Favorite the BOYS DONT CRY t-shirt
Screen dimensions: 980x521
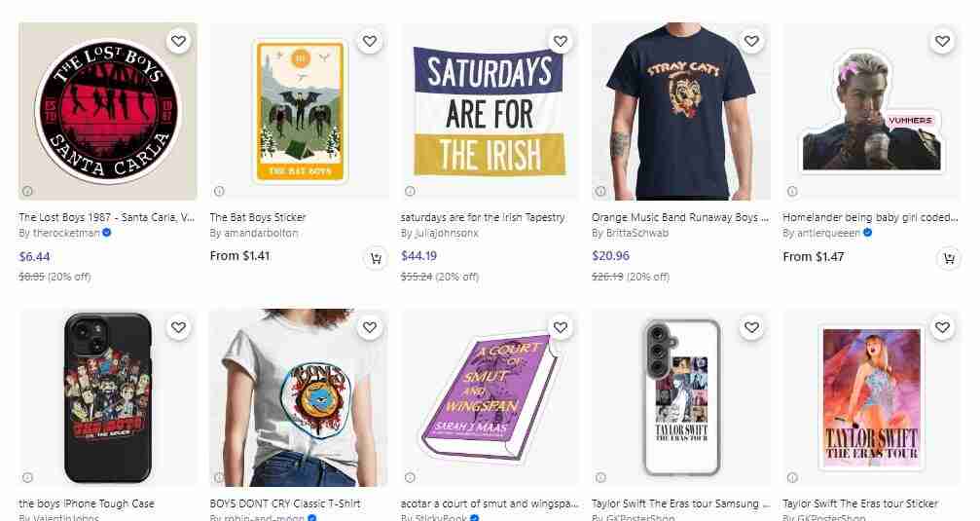coord(369,328)
